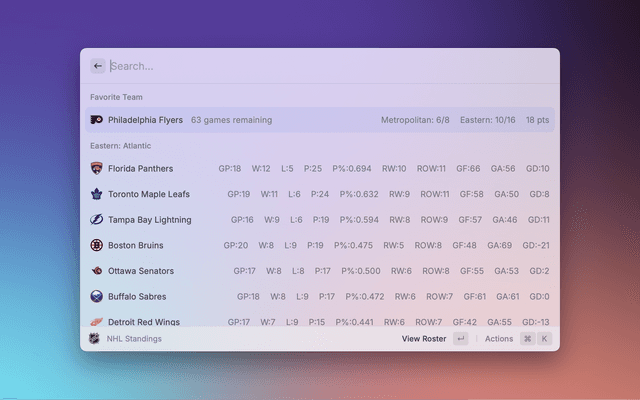The width and height of the screenshot is (640, 400).
Task: Click the Ottawa Senators logo icon
Action: point(96,271)
